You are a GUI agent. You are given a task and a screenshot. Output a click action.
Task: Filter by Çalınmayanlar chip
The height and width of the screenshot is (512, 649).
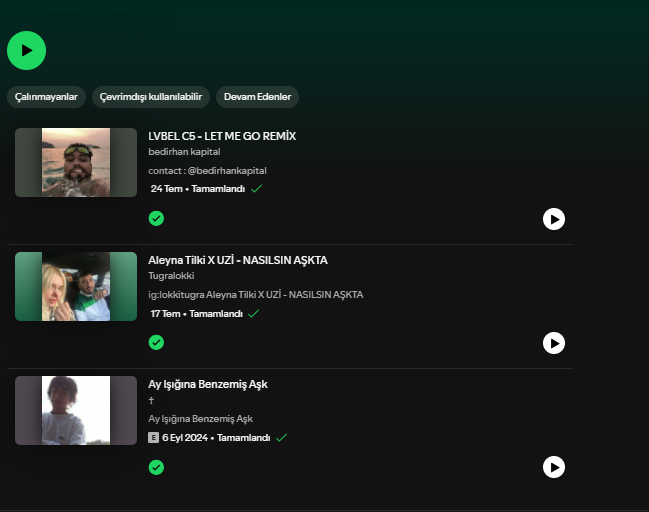tap(46, 97)
